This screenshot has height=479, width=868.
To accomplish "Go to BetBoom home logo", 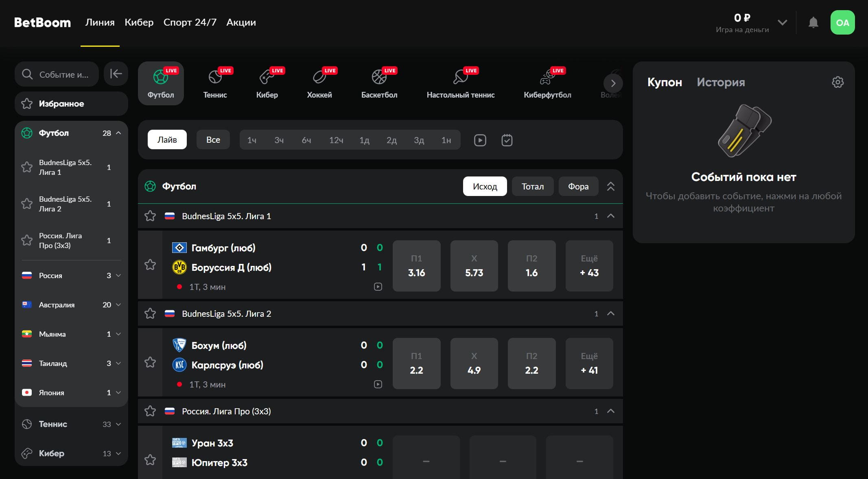I will (42, 22).
